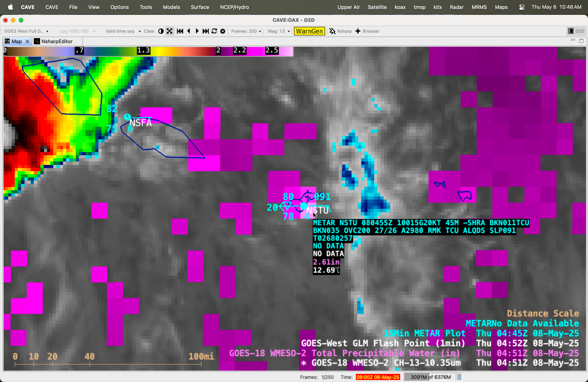This screenshot has width=588, height=382.
Task: Close the Map tab
Action: [27, 41]
